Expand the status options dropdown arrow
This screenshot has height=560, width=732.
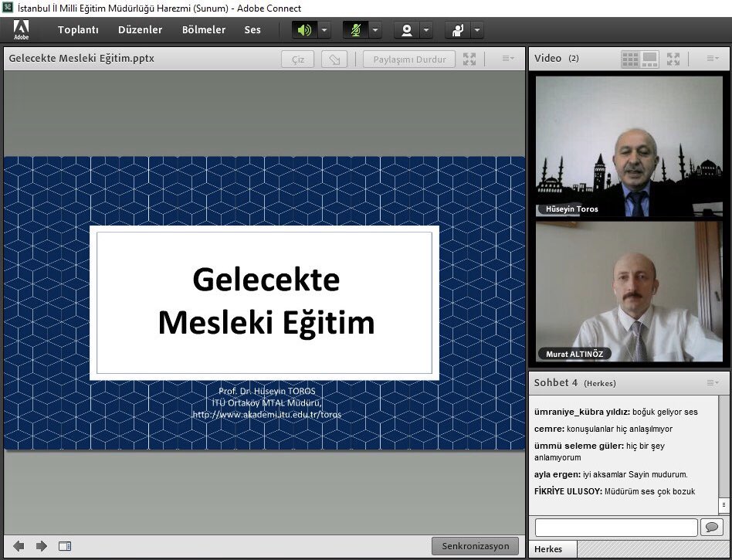click(x=477, y=30)
